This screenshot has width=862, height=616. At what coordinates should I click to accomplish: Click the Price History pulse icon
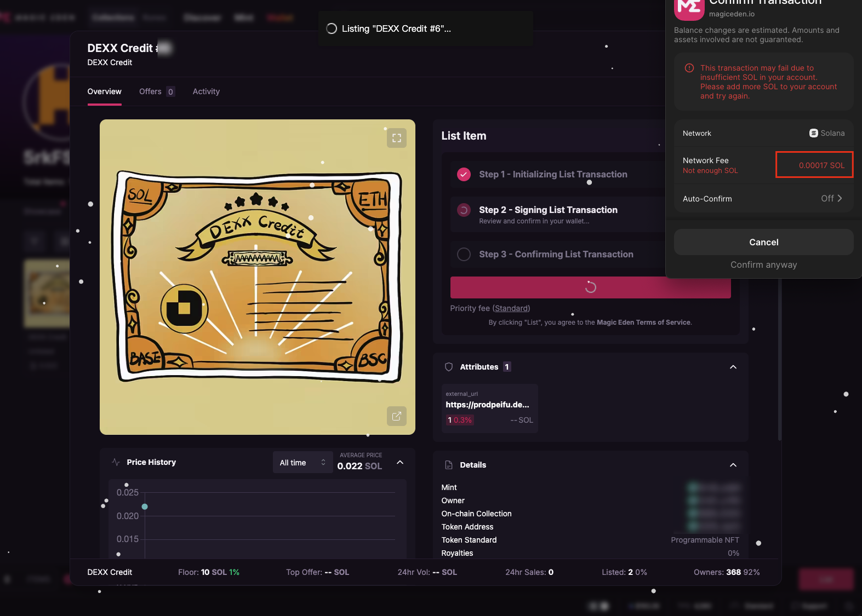[116, 462]
